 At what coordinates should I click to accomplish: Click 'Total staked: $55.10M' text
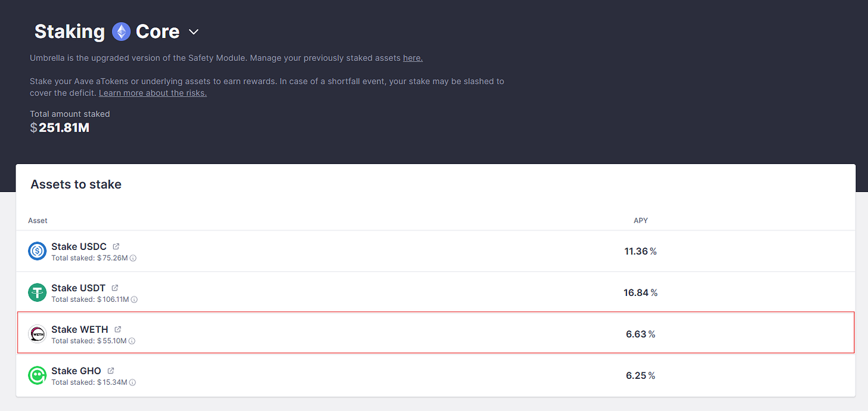tap(89, 341)
